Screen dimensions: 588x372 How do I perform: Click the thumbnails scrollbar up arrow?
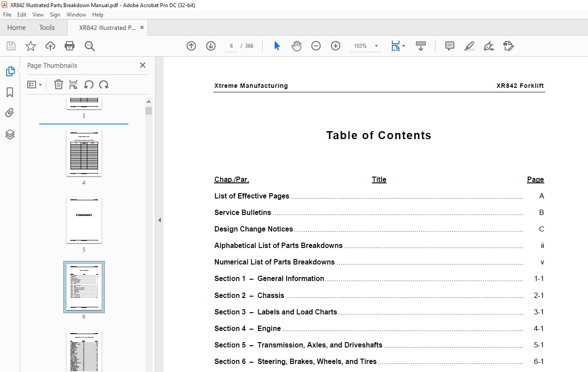pyautogui.click(x=149, y=102)
